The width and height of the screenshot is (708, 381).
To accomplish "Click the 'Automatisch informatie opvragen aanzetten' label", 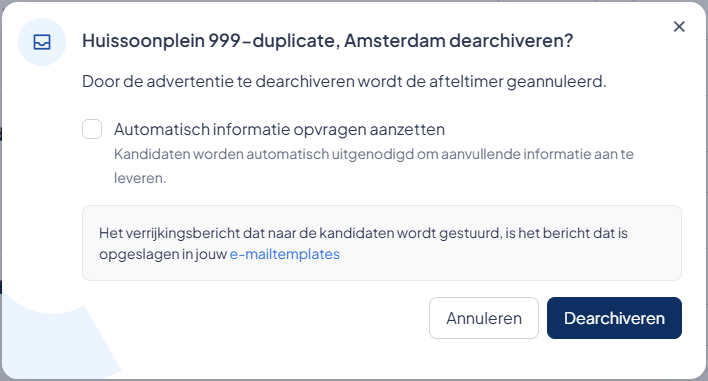I will point(279,130).
